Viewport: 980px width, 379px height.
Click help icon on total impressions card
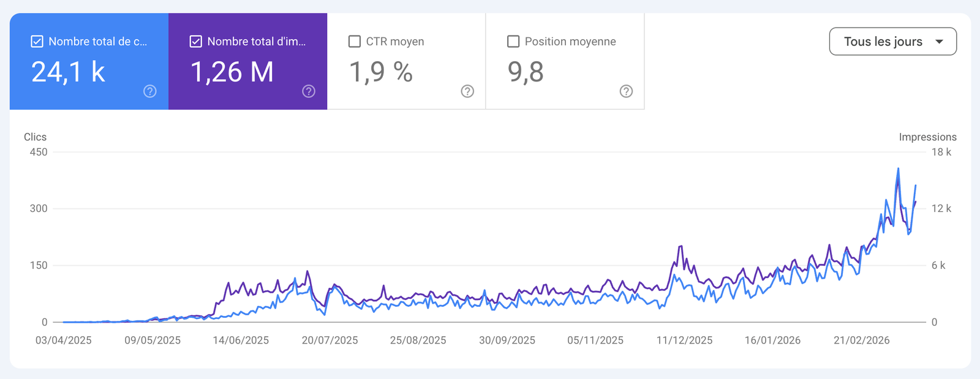click(x=309, y=91)
